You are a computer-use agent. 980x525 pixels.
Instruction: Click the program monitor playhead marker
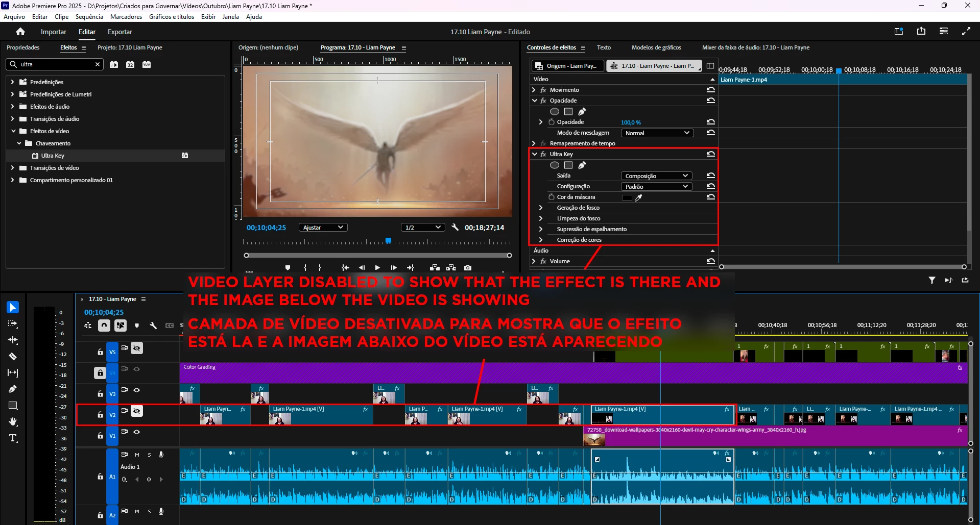(x=388, y=241)
